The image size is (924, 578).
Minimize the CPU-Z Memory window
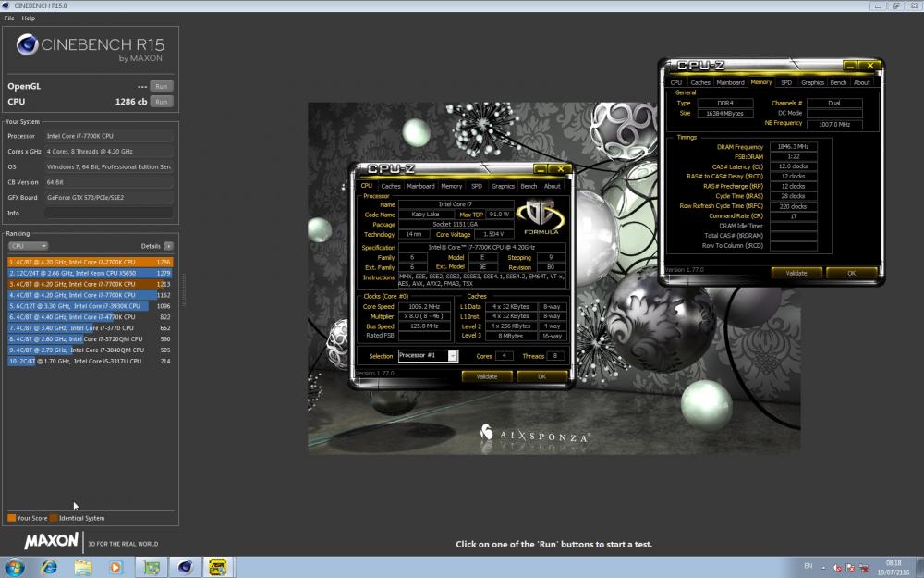pyautogui.click(x=850, y=66)
